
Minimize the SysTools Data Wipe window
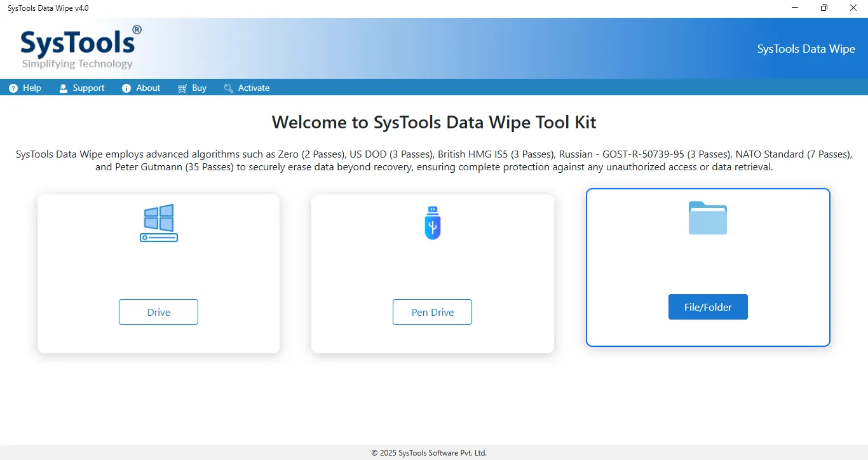(x=795, y=8)
